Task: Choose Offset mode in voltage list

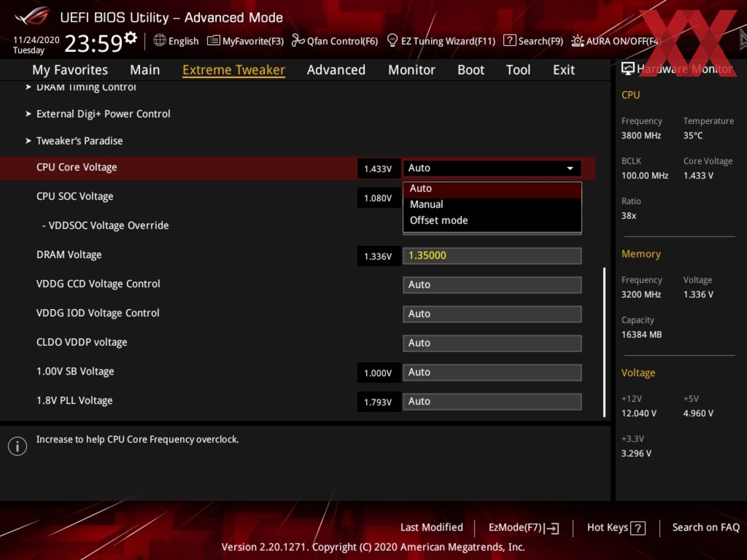Action: click(492, 220)
